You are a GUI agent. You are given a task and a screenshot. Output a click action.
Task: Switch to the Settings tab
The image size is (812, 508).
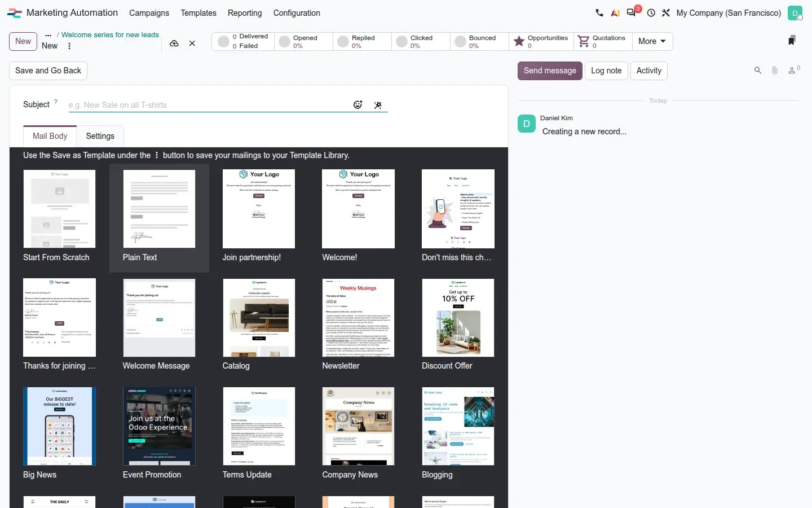[100, 136]
